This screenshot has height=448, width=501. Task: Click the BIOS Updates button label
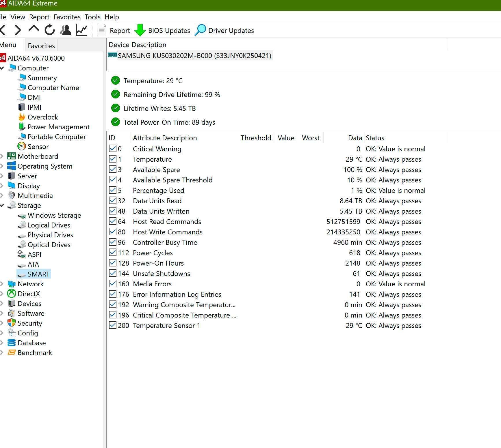169,31
